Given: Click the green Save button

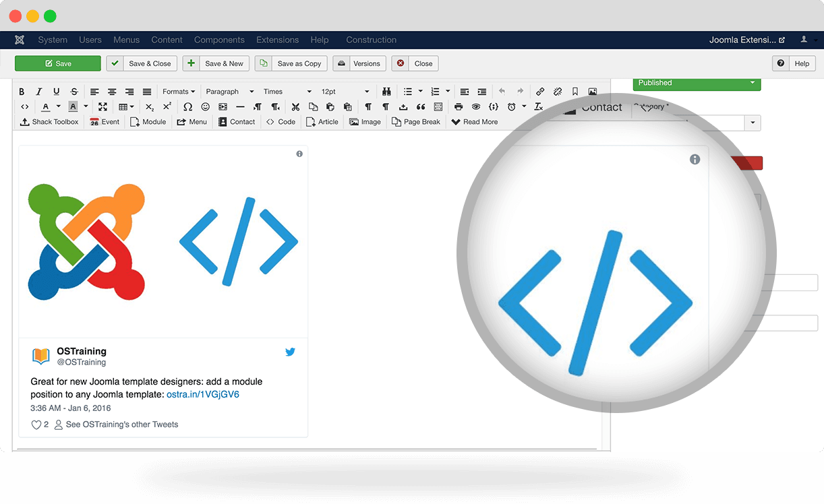Looking at the screenshot, I should point(58,63).
